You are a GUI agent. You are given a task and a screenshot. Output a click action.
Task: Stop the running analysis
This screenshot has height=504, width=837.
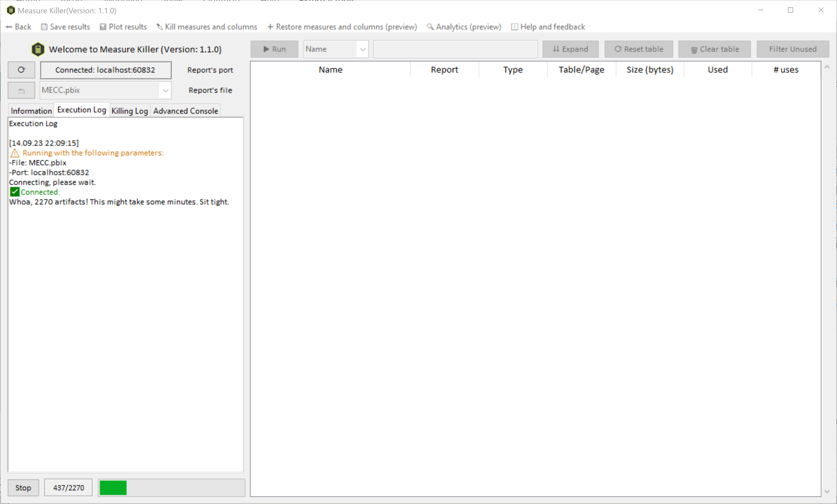point(23,487)
